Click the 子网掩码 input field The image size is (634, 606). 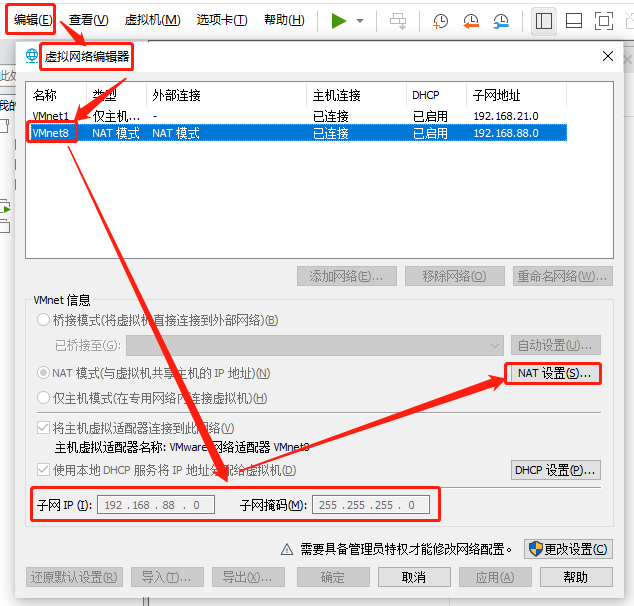370,505
